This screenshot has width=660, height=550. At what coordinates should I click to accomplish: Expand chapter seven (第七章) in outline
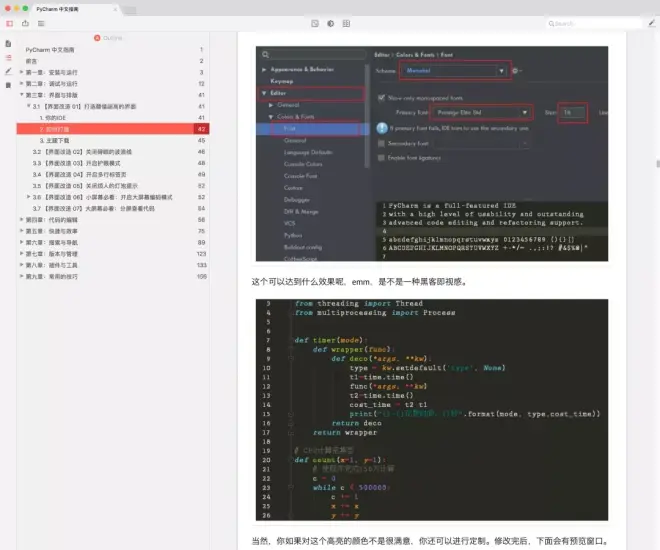coord(21,254)
